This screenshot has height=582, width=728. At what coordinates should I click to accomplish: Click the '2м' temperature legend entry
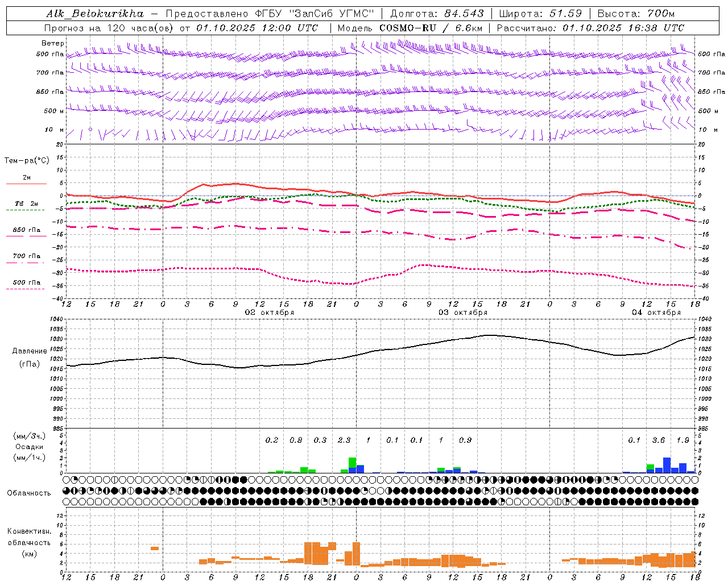[27, 177]
